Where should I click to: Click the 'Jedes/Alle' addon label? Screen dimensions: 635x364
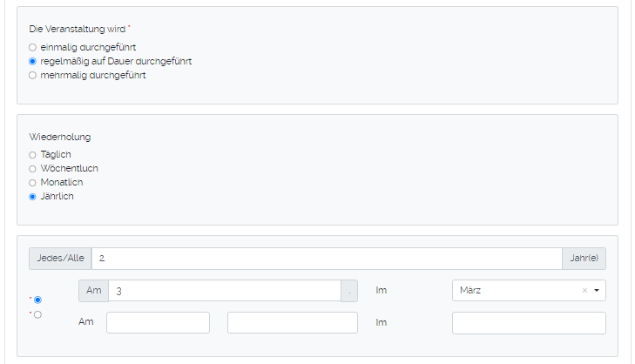point(60,259)
